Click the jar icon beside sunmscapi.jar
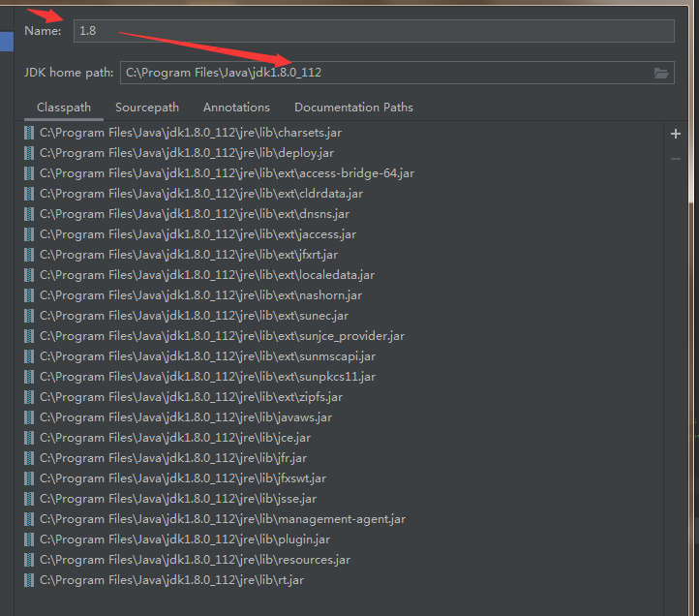This screenshot has height=616, width=699. point(29,356)
